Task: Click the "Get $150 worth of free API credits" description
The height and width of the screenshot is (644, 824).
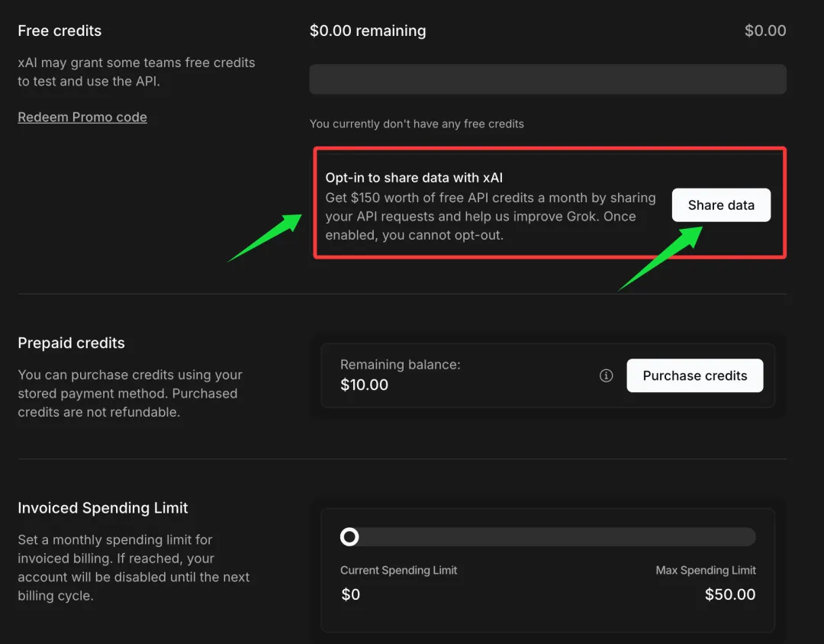Action: point(491,216)
